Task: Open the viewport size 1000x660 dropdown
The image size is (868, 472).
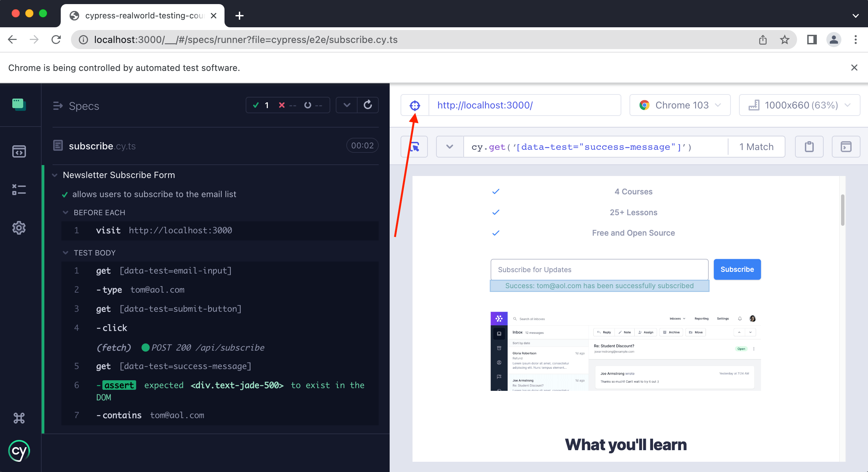Action: tap(799, 105)
